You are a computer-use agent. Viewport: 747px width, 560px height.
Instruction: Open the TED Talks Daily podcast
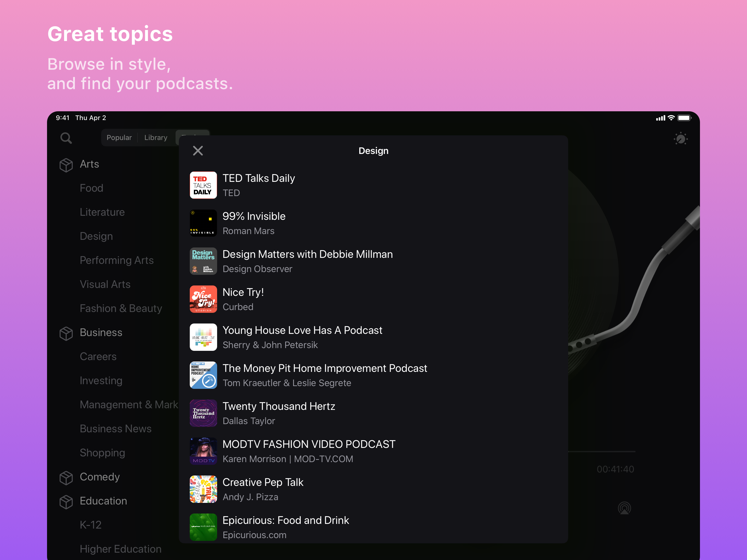pos(259,178)
